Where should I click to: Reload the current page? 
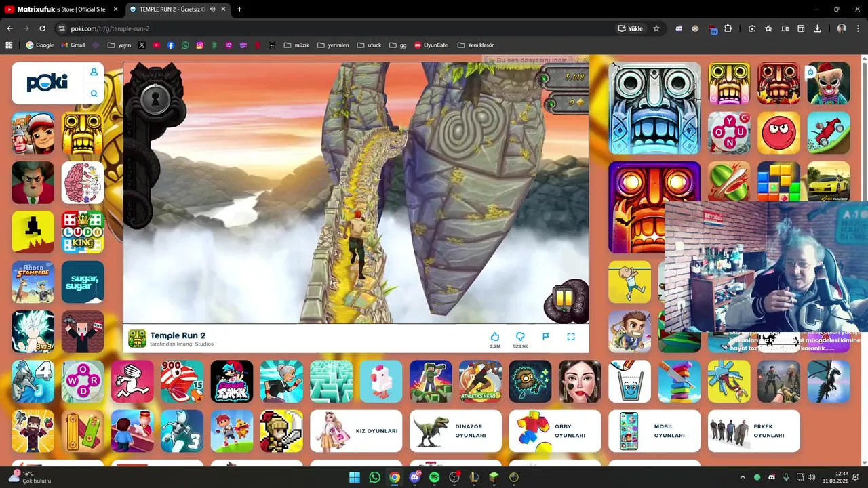point(42,28)
